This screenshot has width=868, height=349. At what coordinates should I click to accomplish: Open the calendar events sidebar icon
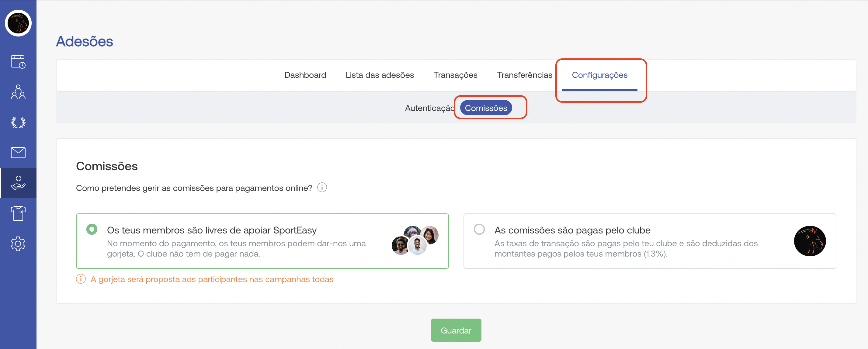[18, 62]
